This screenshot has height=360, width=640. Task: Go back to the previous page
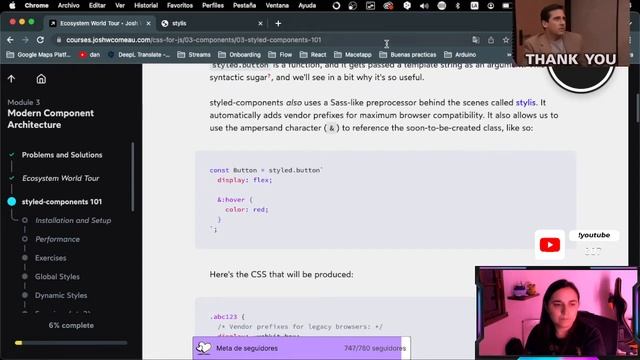tap(10, 40)
